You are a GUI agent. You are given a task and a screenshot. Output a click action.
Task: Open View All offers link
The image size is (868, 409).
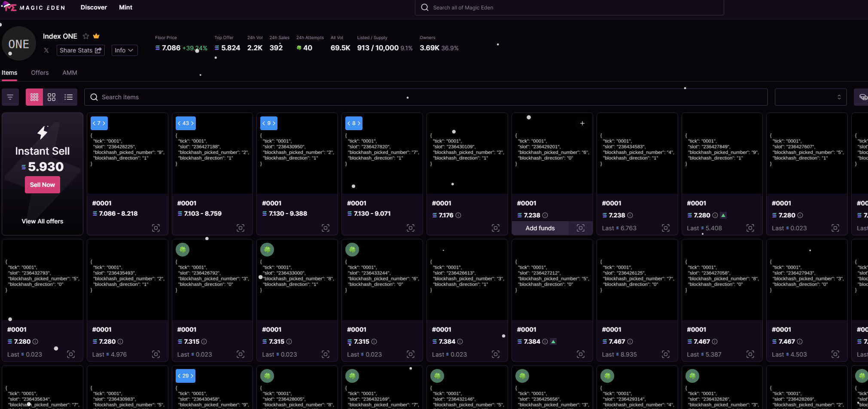coord(43,221)
